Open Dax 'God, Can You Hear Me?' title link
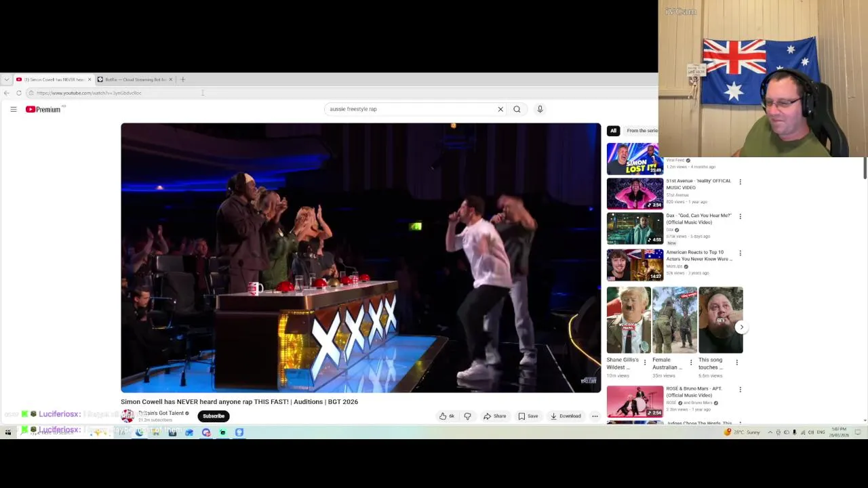This screenshot has height=488, width=868. (x=698, y=219)
